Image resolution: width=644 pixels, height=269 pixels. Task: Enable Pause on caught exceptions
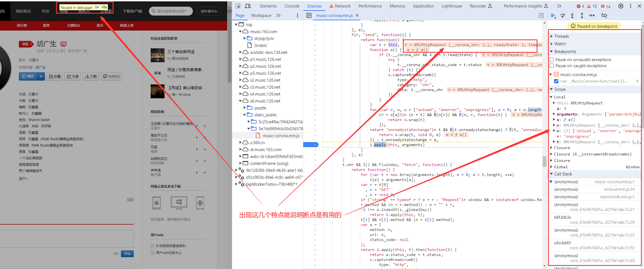[552, 66]
